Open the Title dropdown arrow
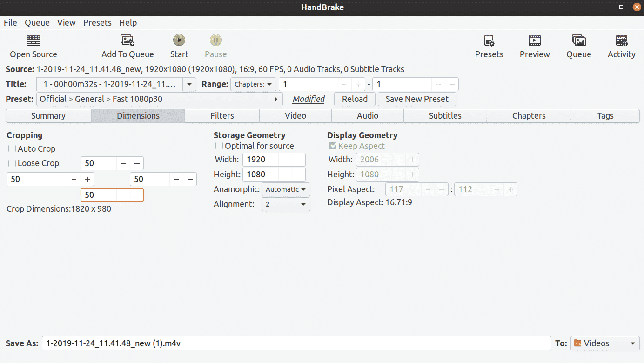Viewport: 644px width, 363px height. pyautogui.click(x=189, y=84)
